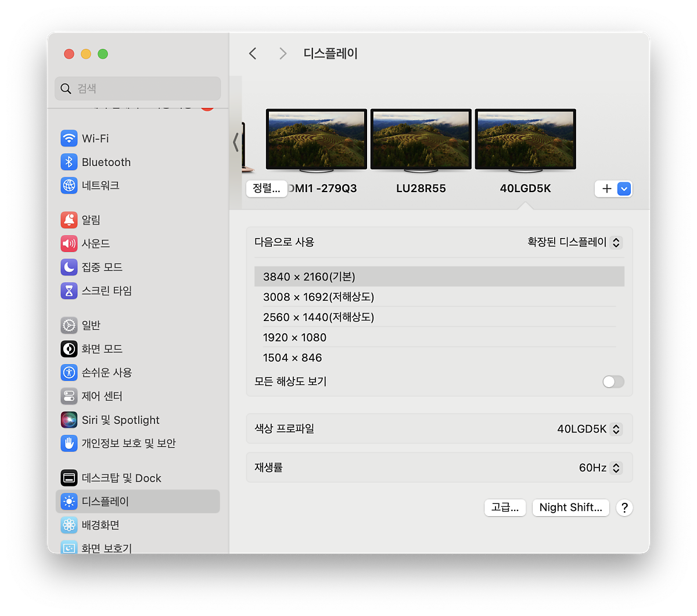
Task: Open 네트워크 globe icon
Action: (69, 185)
